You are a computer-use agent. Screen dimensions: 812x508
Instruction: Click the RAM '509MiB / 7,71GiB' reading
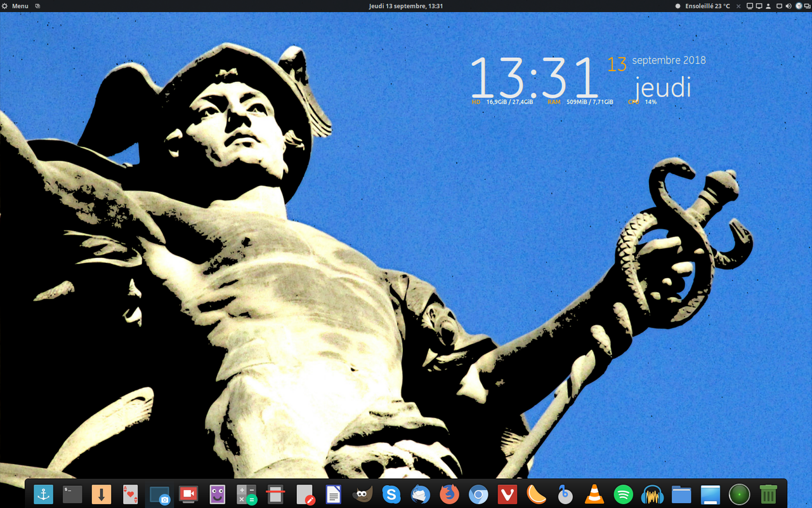(x=590, y=102)
